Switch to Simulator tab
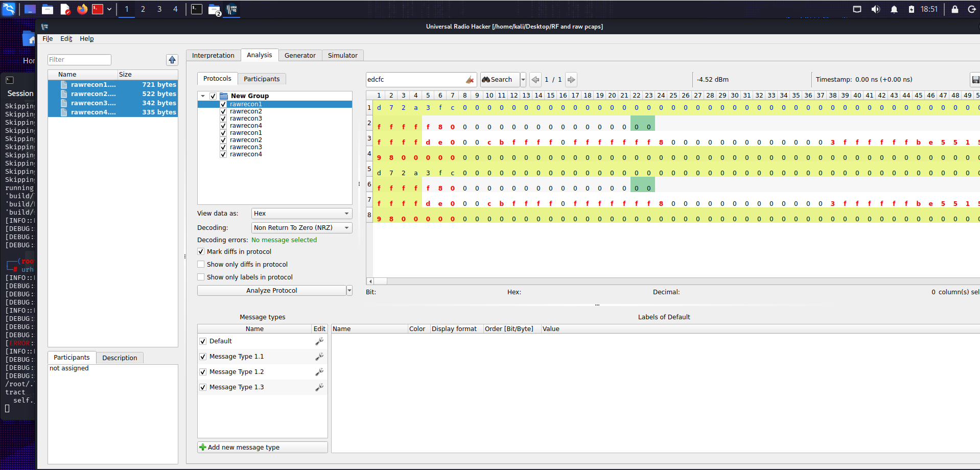 tap(343, 56)
